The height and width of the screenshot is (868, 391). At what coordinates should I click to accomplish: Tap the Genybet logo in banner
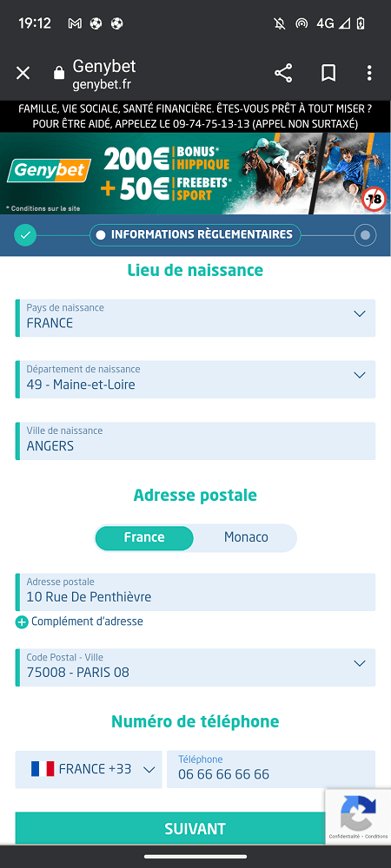(49, 170)
